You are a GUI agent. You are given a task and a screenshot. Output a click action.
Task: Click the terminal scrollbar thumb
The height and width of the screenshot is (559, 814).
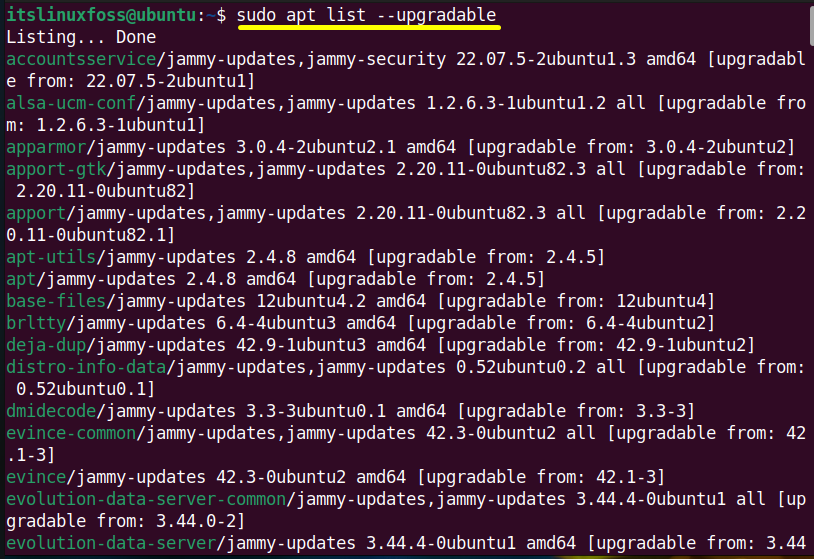click(811, 25)
